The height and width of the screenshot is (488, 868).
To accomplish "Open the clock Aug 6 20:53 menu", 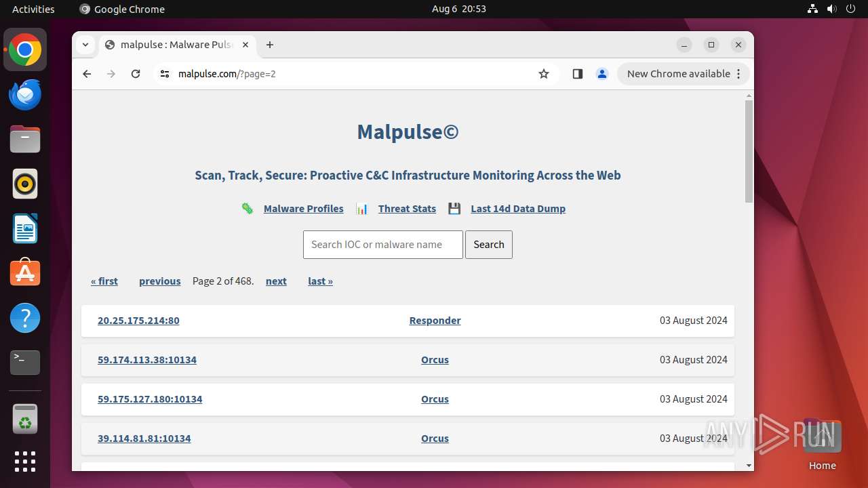I will (x=459, y=9).
